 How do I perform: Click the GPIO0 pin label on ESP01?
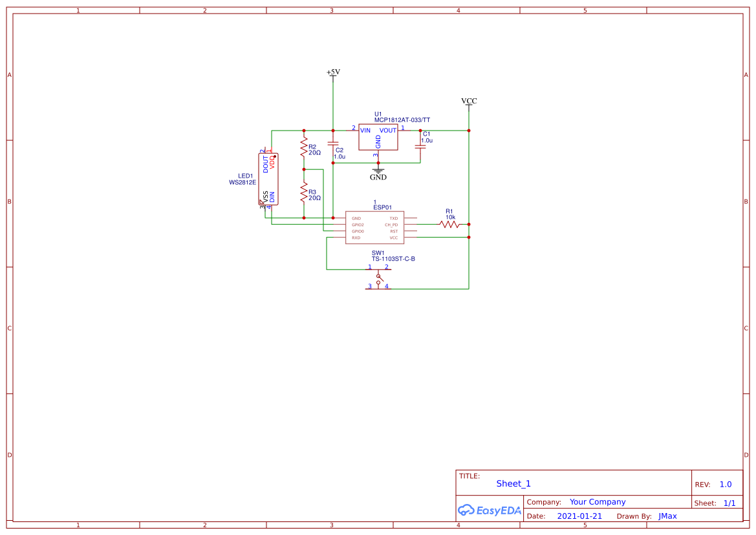(358, 231)
